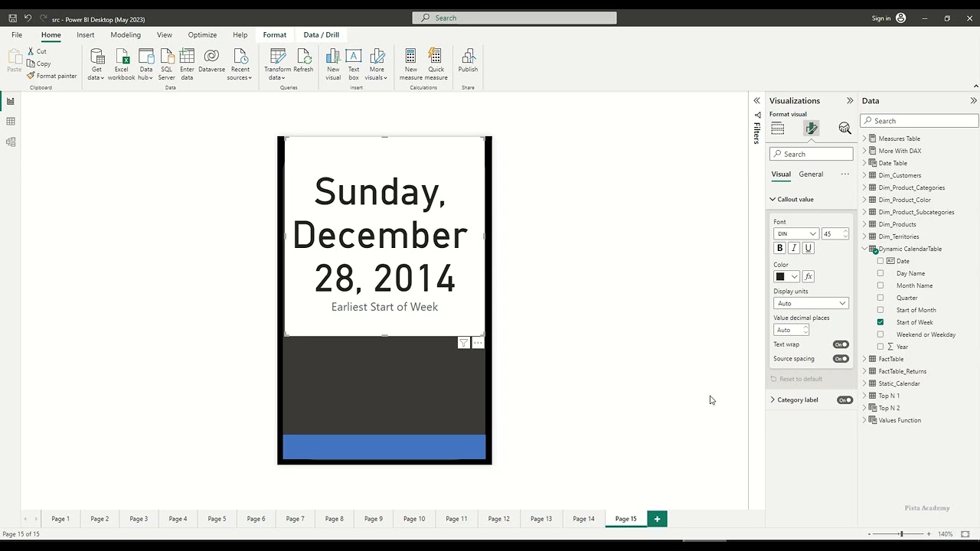
Task: Open Recent sources list
Action: (240, 64)
